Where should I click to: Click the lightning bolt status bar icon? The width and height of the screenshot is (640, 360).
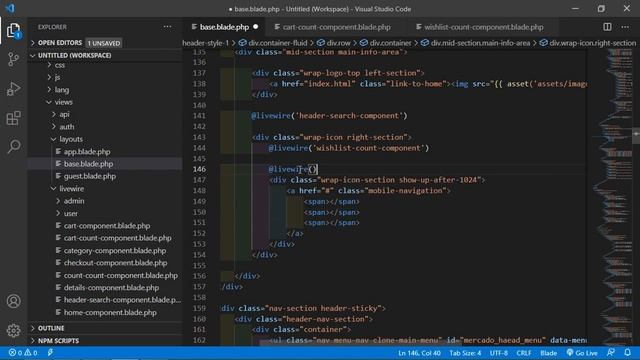coord(50,352)
